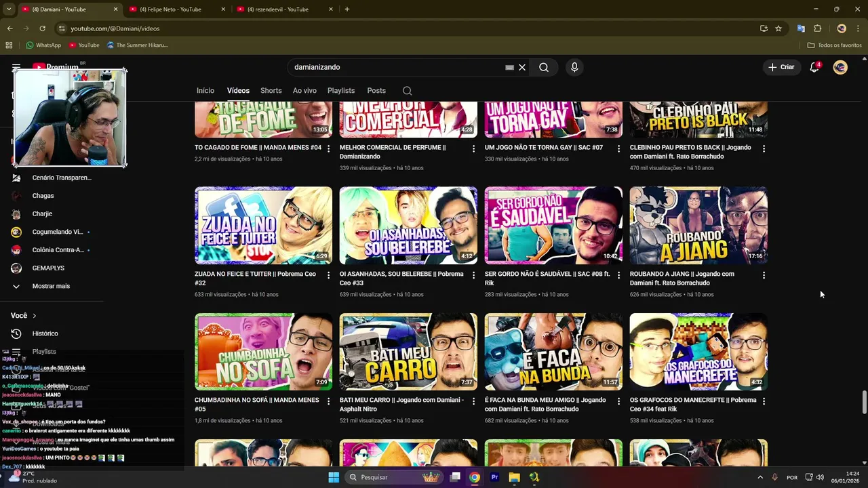Reload the page with the refresh icon

[42, 28]
